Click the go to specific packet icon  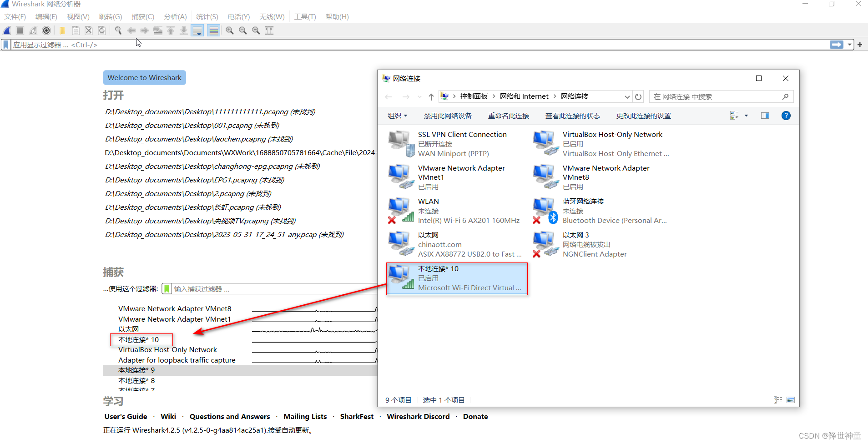(x=158, y=30)
